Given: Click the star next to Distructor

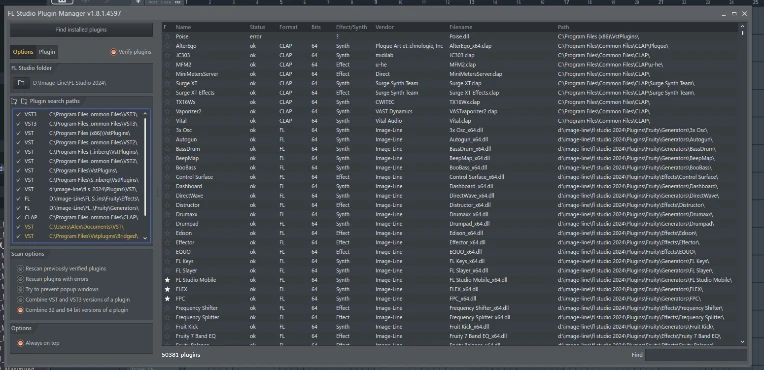Looking at the screenshot, I should coord(168,205).
